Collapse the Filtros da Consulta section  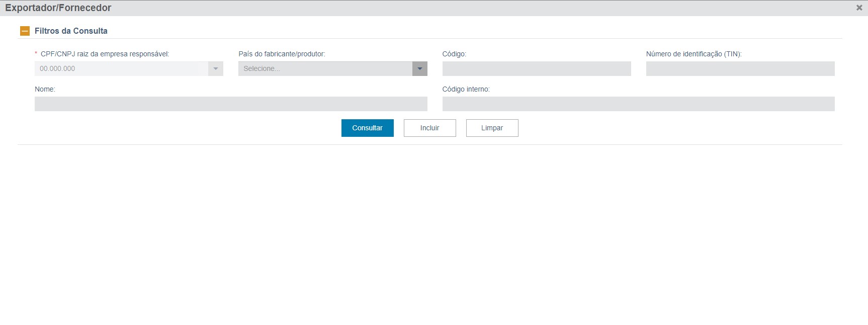click(25, 31)
